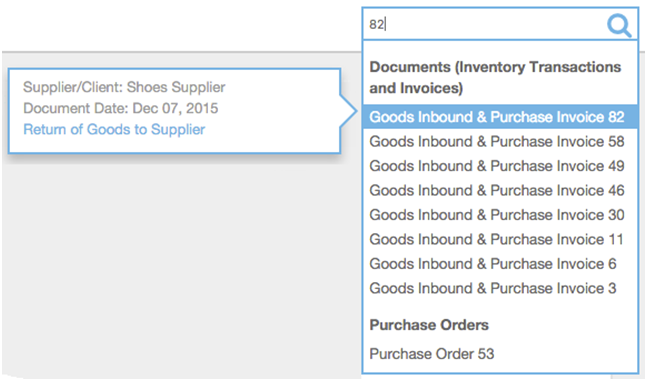The image size is (647, 381).
Task: Select Goods Inbound & Purchase Invoice 30
Action: click(497, 215)
